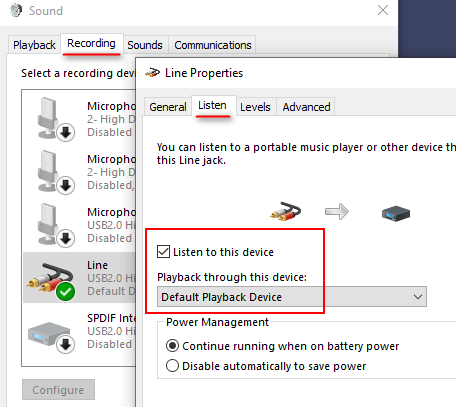This screenshot has width=456, height=407.
Task: Click the Line Properties title icon
Action: click(152, 72)
